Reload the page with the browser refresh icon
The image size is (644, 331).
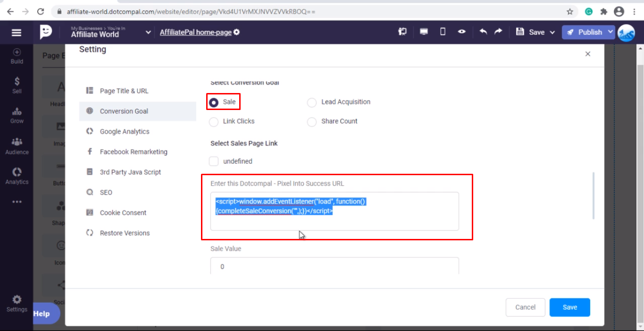tap(41, 11)
